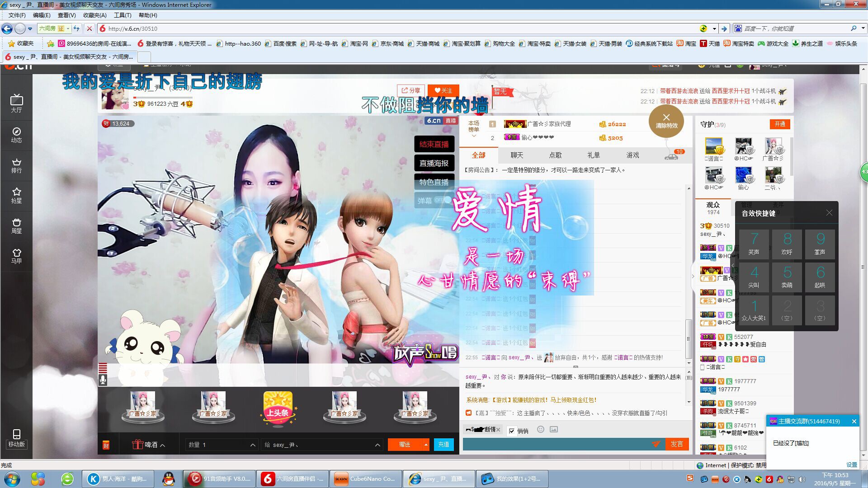Switch to the 全部 chat tab

[478, 155]
